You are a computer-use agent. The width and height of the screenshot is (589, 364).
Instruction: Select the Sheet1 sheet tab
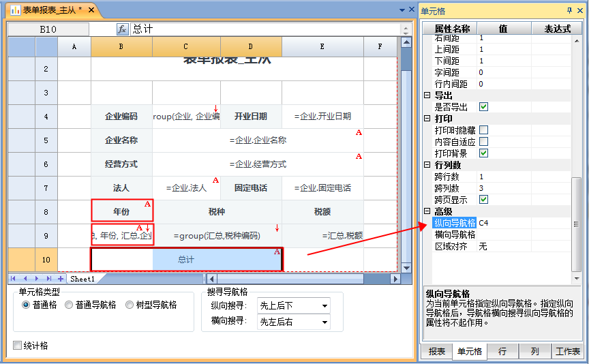pyautogui.click(x=82, y=279)
